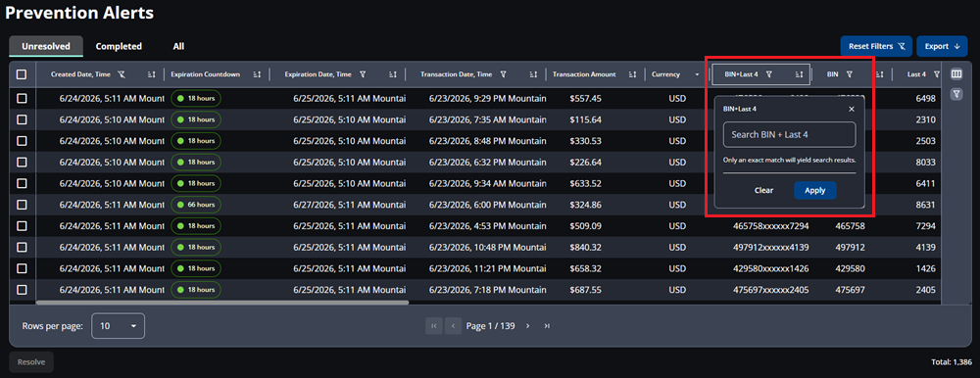Sort by Transaction Amount column

pos(633,74)
